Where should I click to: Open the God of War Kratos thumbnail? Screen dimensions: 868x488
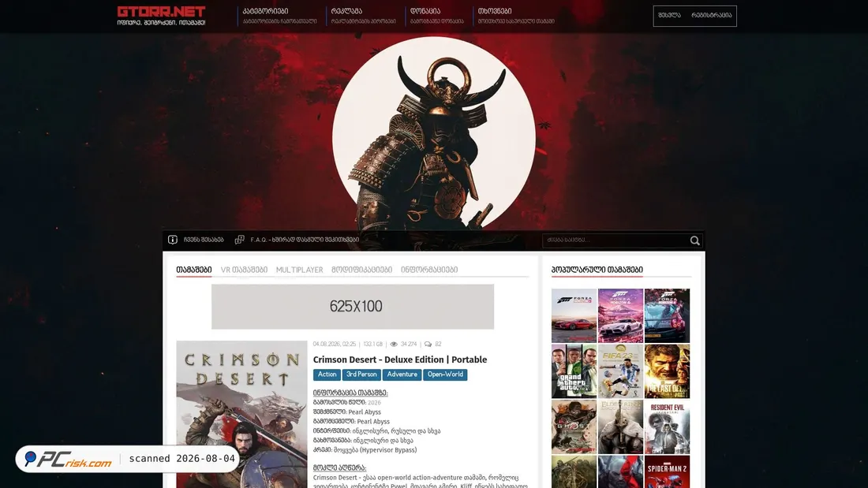point(620,472)
